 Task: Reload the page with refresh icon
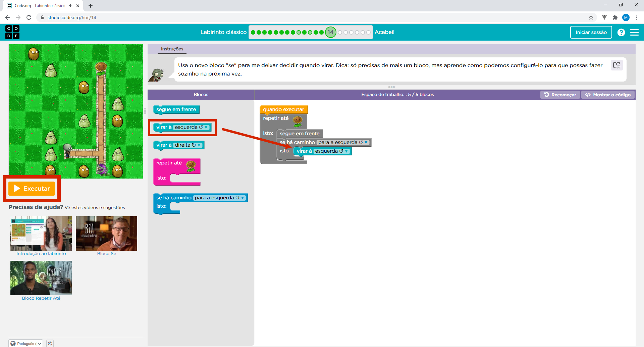click(29, 17)
